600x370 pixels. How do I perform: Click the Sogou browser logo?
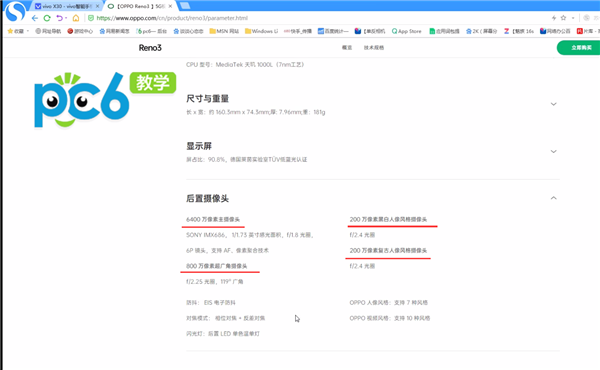point(15,11)
